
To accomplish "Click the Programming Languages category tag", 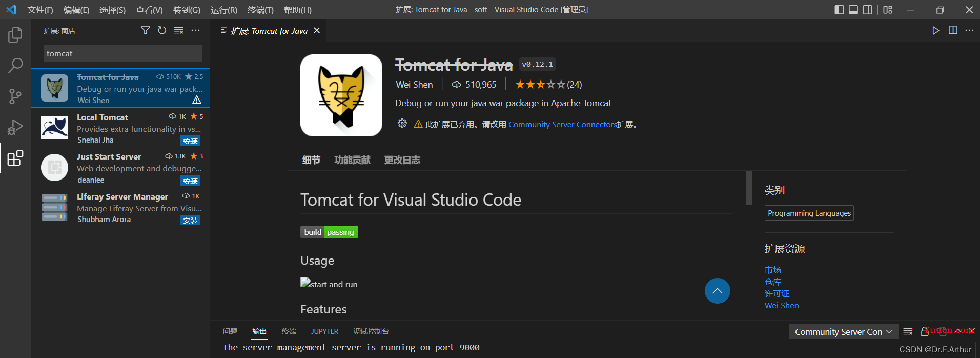I will point(809,213).
